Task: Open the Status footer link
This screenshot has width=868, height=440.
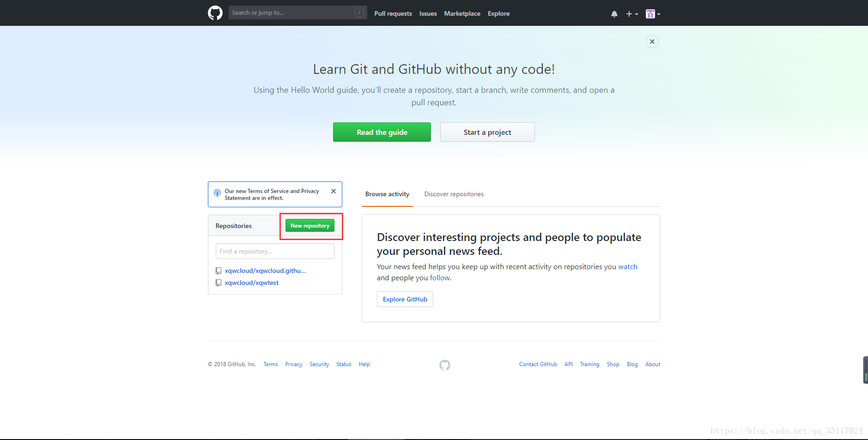Action: pos(344,364)
